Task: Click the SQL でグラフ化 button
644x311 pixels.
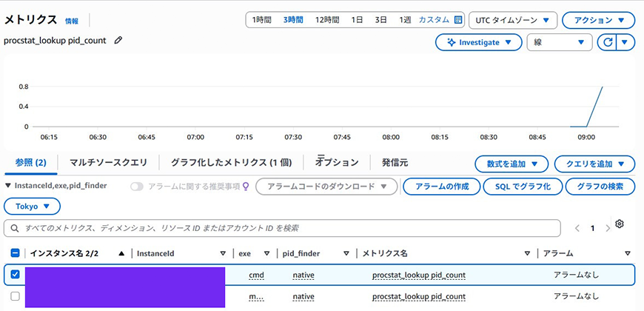Action: pyautogui.click(x=523, y=187)
